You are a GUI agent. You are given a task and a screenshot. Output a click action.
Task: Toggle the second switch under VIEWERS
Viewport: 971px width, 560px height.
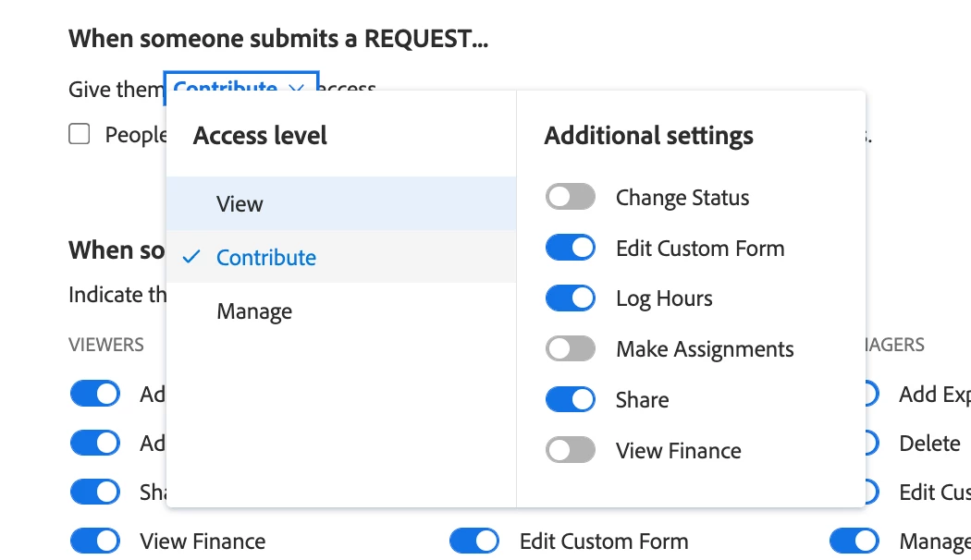point(95,443)
